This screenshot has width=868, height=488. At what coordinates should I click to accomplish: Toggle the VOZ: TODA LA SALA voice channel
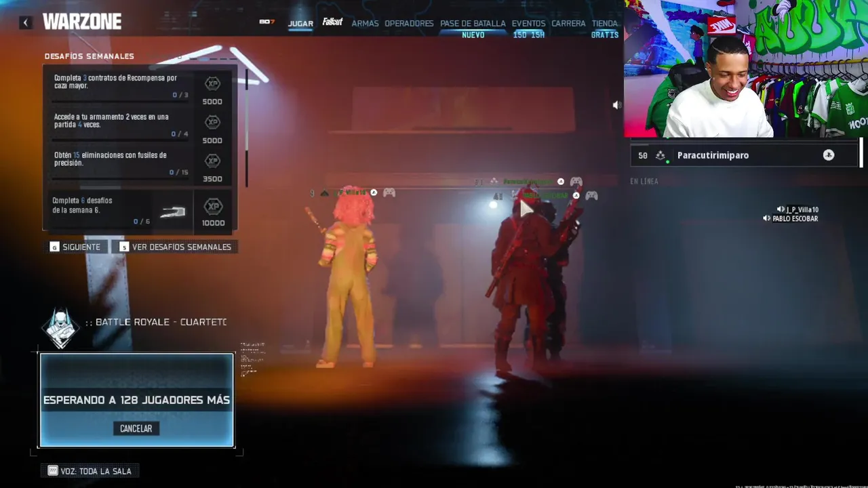[90, 471]
